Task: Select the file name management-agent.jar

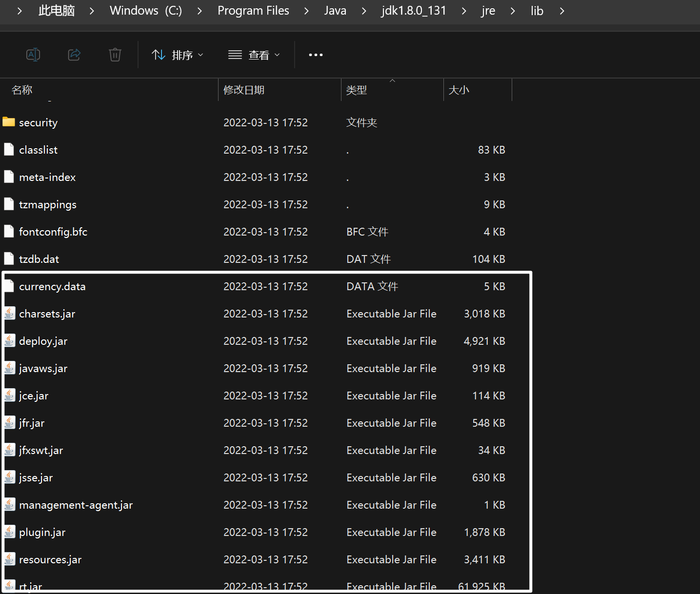Action: 76,505
